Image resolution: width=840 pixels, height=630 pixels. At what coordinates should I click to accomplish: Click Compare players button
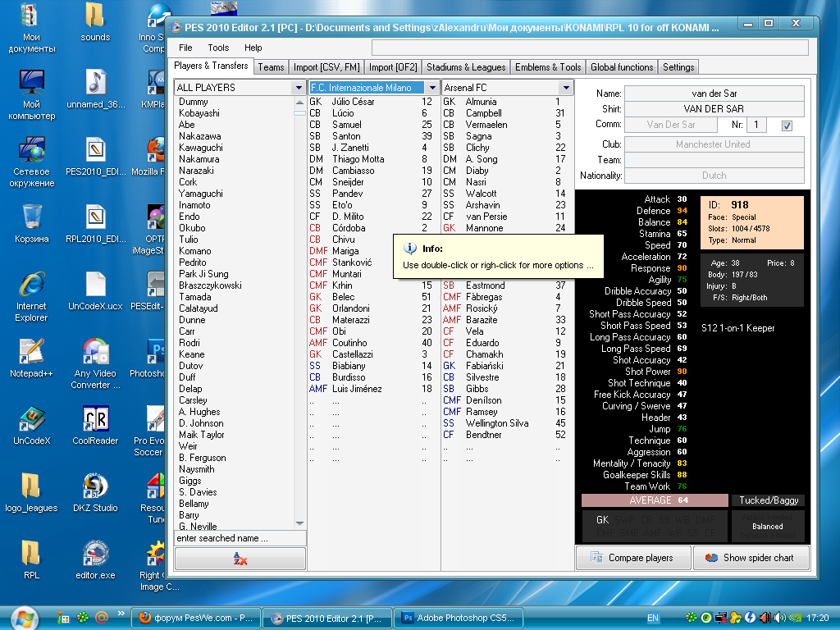coord(633,558)
